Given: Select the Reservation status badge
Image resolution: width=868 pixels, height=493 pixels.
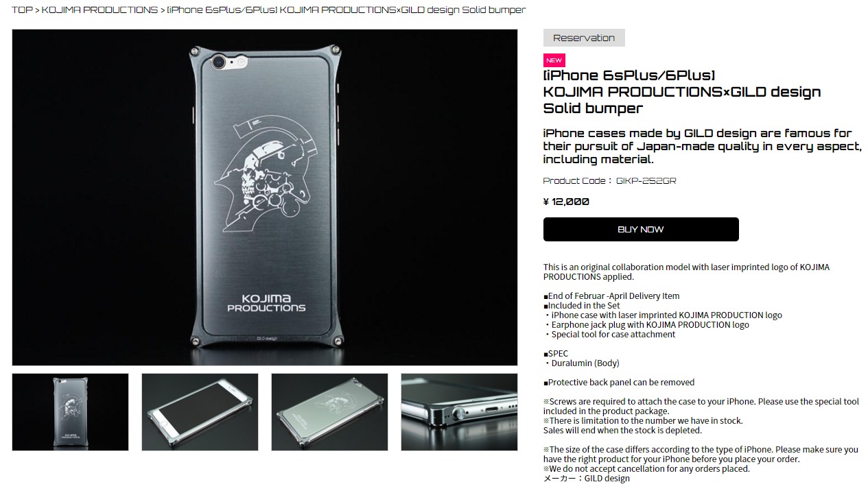Looking at the screenshot, I should 584,38.
